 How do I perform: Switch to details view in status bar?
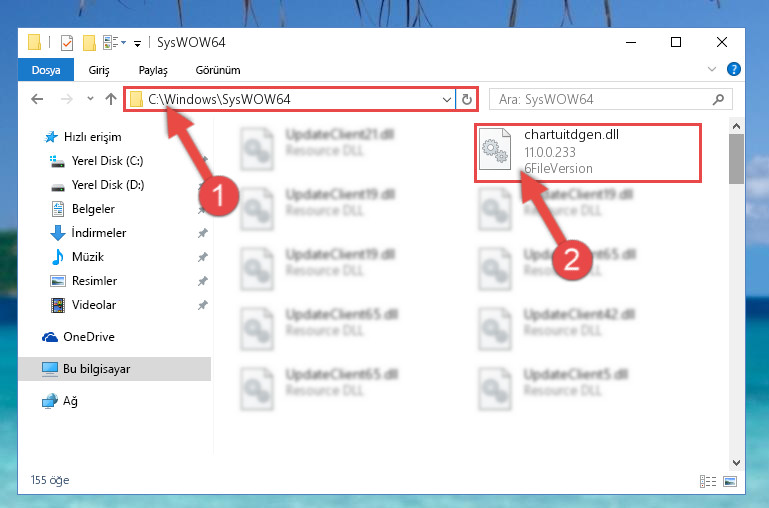pos(707,482)
